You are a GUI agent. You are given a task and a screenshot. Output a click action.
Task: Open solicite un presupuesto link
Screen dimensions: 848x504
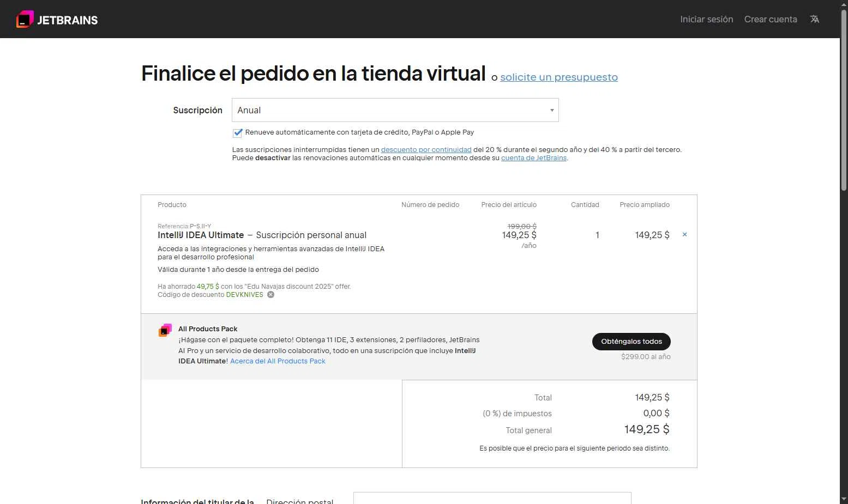coord(559,77)
